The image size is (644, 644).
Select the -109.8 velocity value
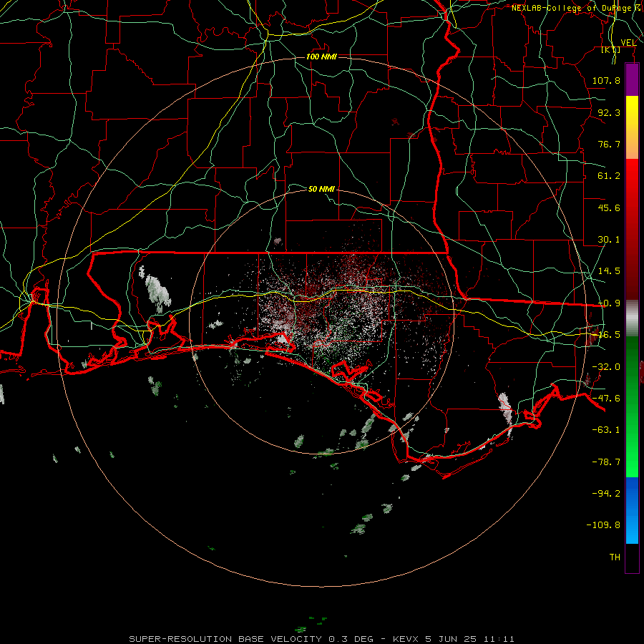(603, 525)
